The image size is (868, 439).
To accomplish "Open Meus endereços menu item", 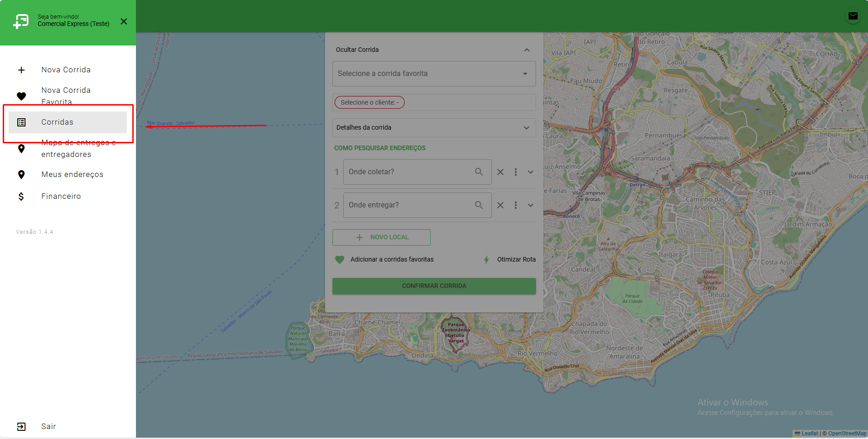I will tap(68, 175).
